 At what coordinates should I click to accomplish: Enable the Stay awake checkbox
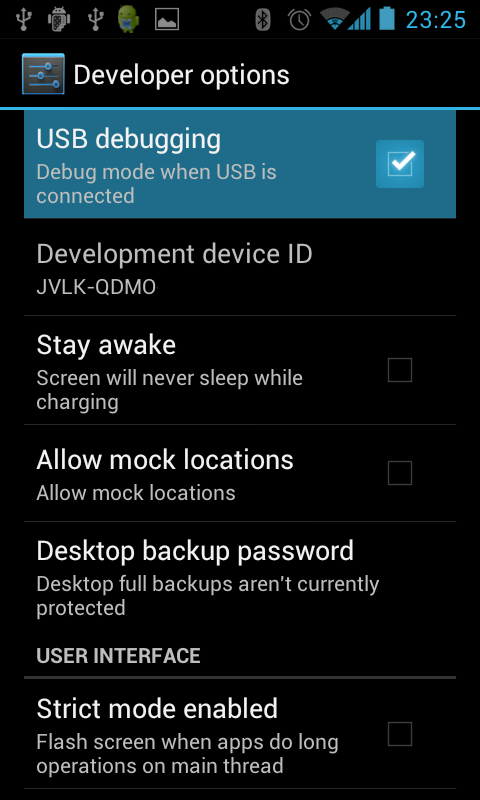pyautogui.click(x=400, y=370)
